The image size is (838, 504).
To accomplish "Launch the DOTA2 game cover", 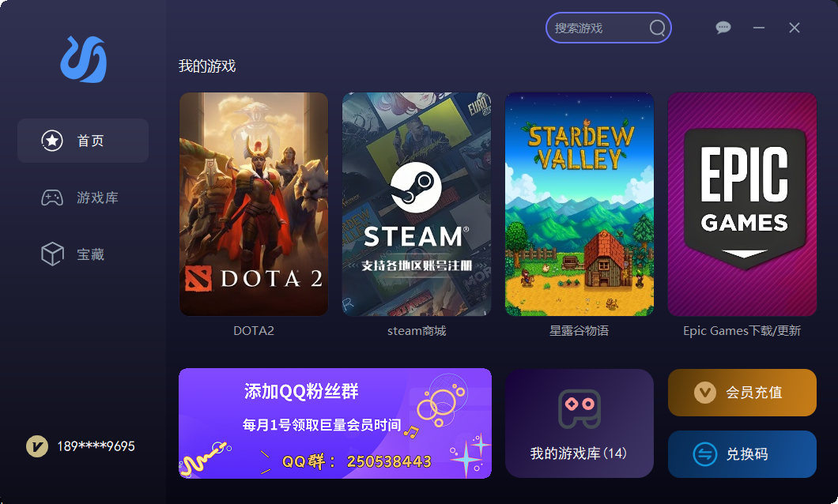I will point(254,204).
